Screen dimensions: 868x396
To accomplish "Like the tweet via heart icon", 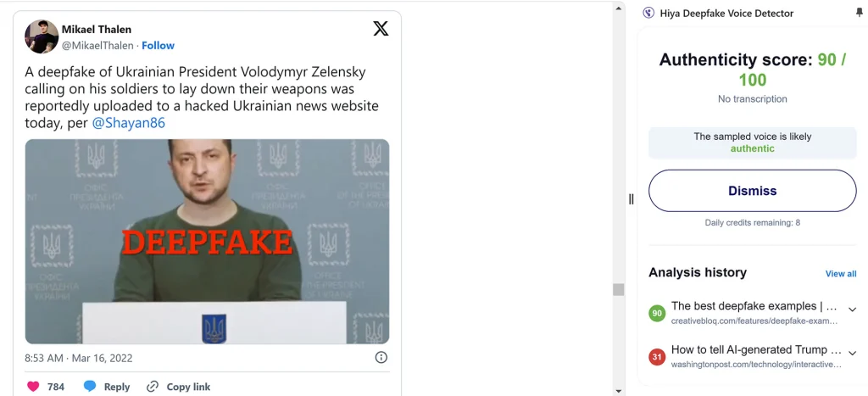I will pyautogui.click(x=33, y=387).
